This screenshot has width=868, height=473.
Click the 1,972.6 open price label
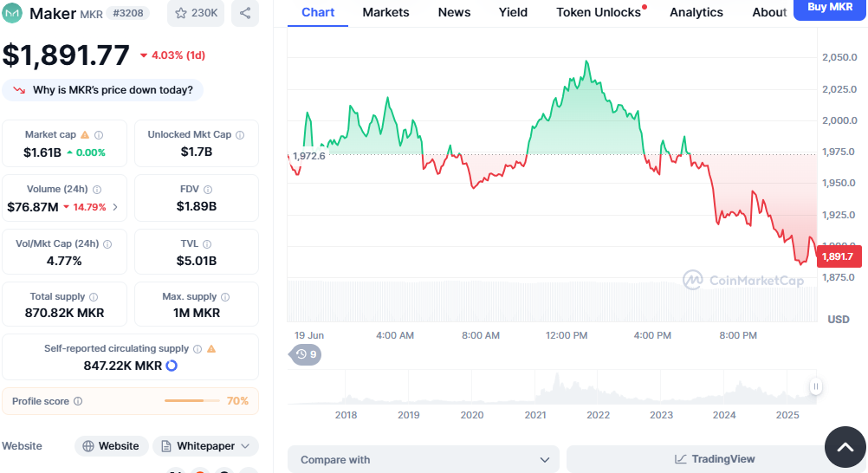(308, 156)
